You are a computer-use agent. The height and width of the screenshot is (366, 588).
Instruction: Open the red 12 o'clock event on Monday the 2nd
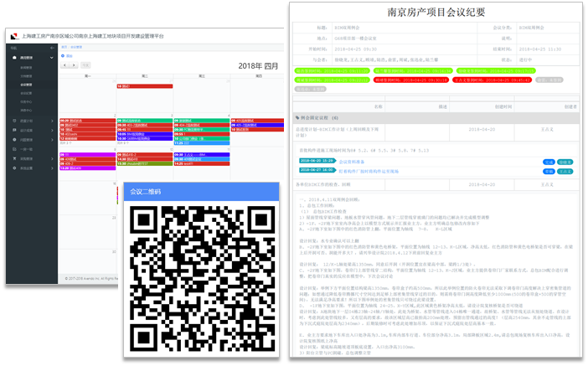[x=87, y=138]
